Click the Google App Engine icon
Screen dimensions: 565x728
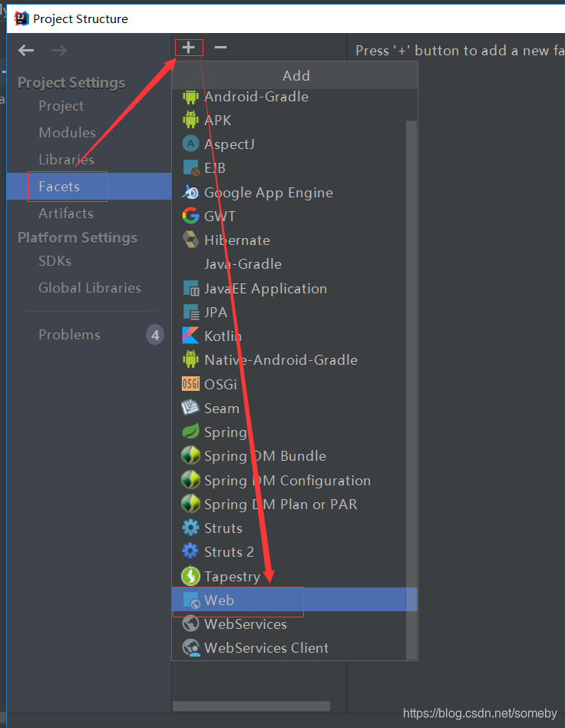click(x=190, y=192)
